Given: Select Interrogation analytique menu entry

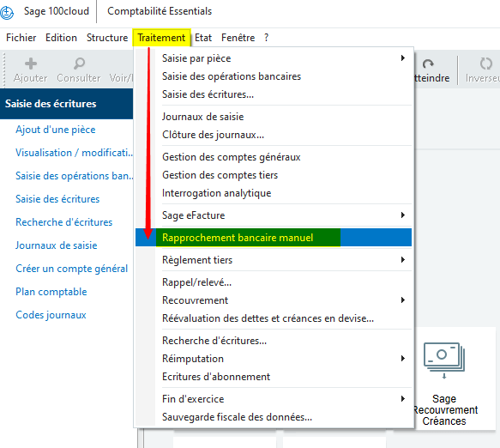Looking at the screenshot, I should click(x=274, y=193).
